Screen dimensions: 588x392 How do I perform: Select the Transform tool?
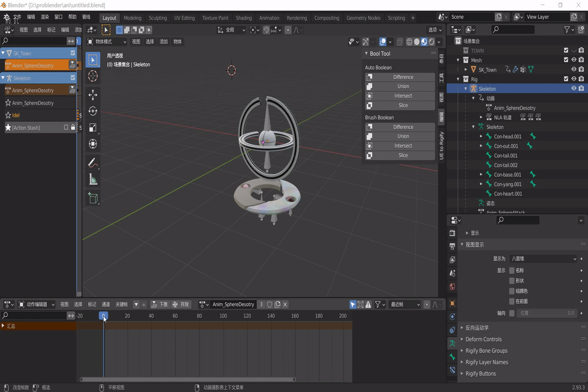(x=93, y=144)
